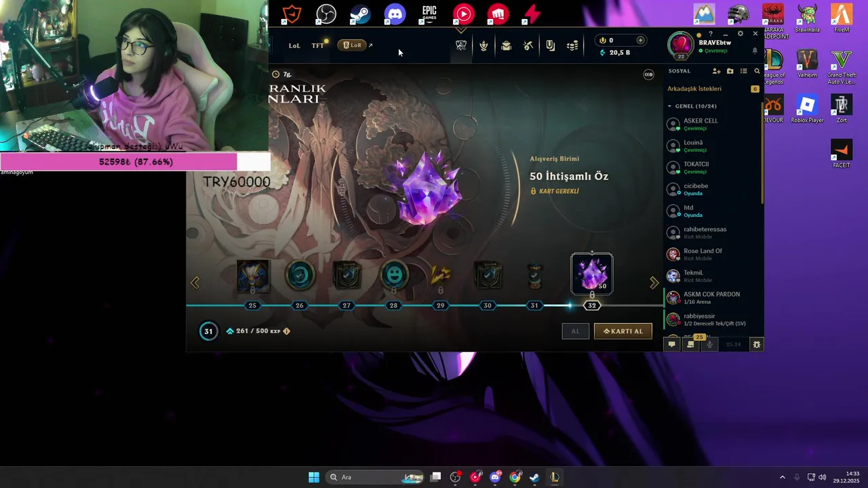Select the level 28 emote reward
The image size is (868, 488).
pos(394,276)
